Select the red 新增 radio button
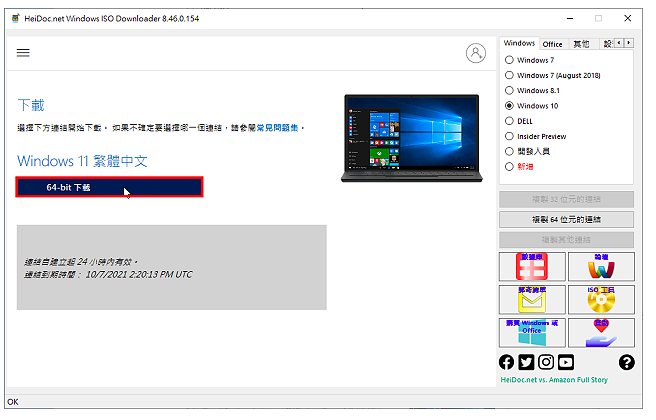The height and width of the screenshot is (420, 656). (509, 166)
